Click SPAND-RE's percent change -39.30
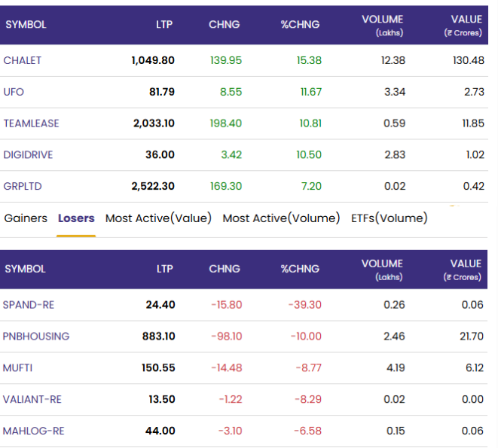The height and width of the screenshot is (448, 501). coord(305,305)
